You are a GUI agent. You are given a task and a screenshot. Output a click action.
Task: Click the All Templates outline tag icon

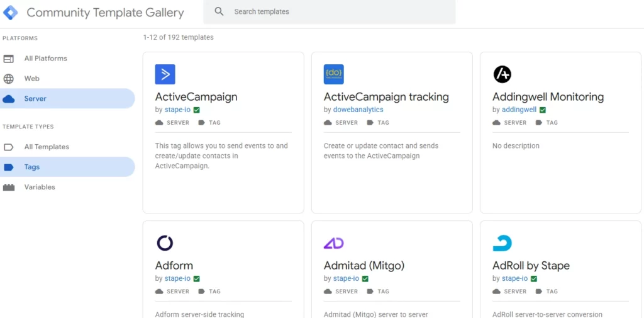[x=9, y=147]
